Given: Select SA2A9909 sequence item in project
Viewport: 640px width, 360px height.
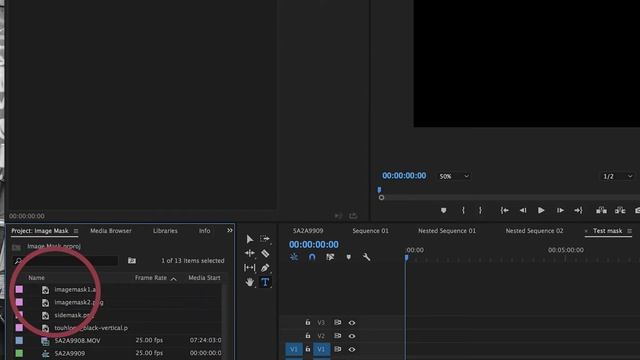Looking at the screenshot, I should (70, 353).
